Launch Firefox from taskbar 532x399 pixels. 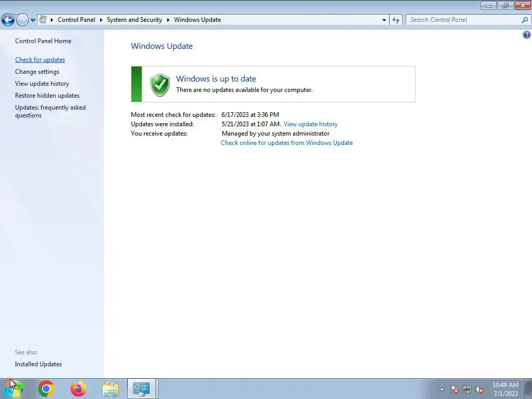click(x=78, y=389)
